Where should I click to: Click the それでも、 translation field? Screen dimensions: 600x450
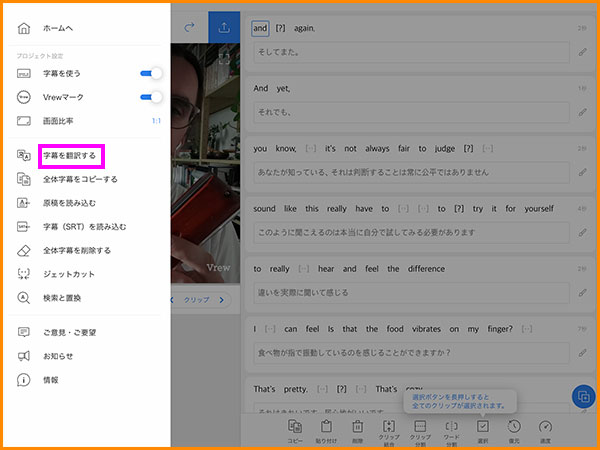tap(411, 112)
